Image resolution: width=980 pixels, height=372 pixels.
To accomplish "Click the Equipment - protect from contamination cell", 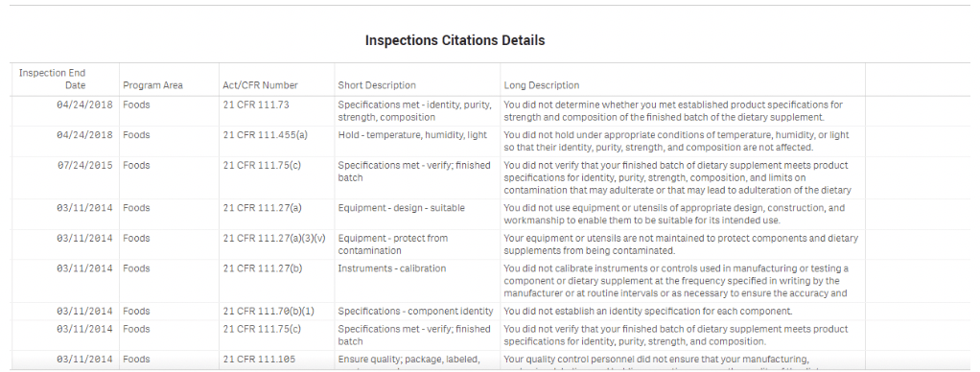I will [x=393, y=244].
